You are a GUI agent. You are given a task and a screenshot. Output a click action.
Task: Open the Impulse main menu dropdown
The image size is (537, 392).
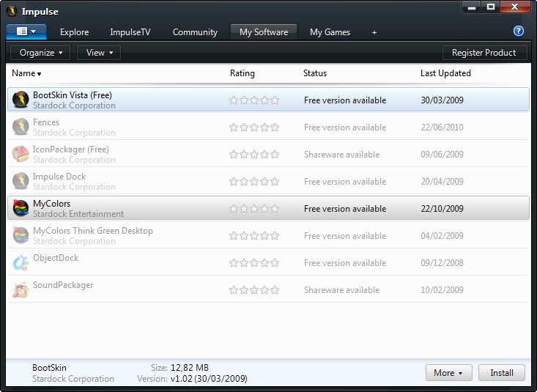tap(26, 32)
